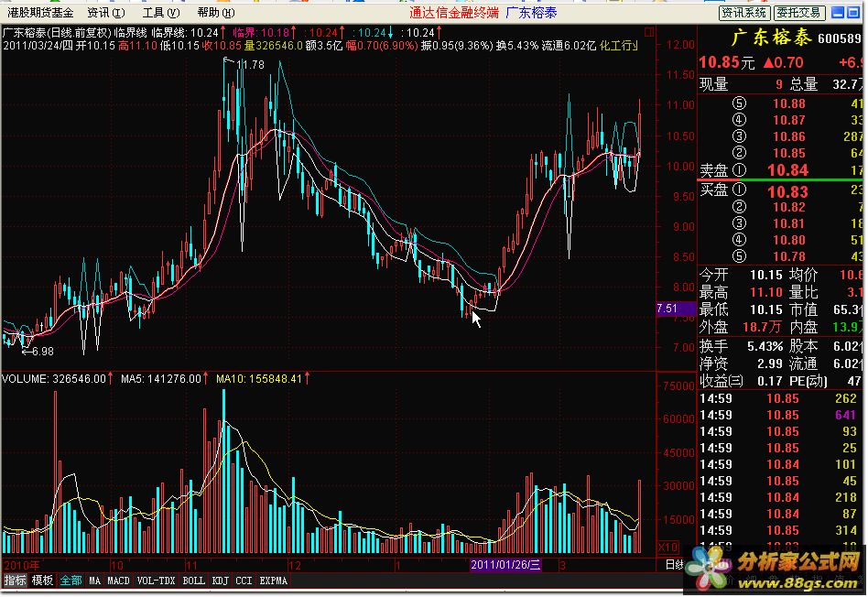Click the 11.78 high price label

[250, 65]
